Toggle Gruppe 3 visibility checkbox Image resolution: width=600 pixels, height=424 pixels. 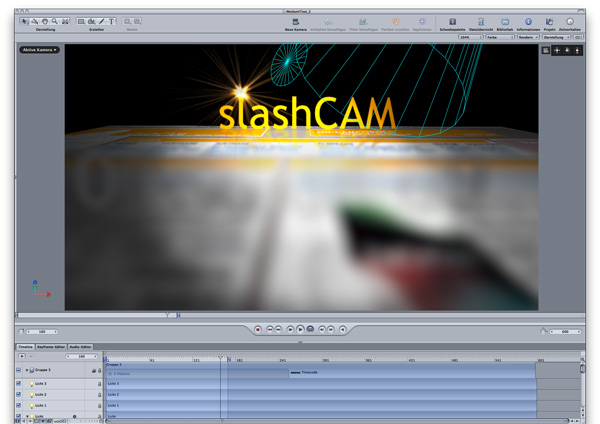click(x=18, y=370)
